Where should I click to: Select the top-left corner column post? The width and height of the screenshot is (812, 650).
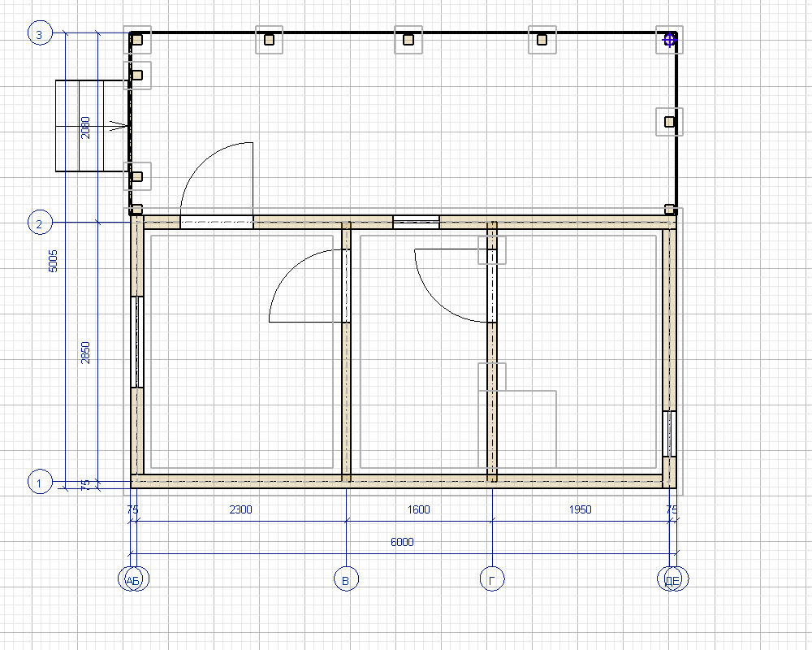coord(137,39)
